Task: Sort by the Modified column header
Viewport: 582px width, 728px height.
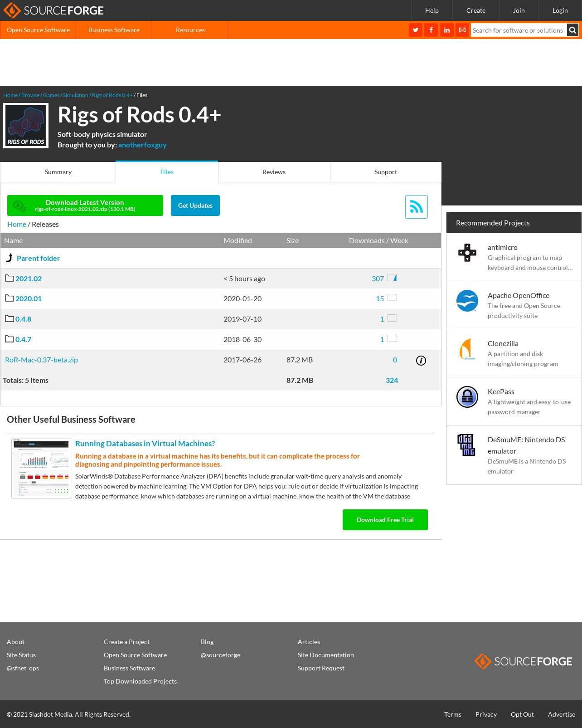Action: 238,240
